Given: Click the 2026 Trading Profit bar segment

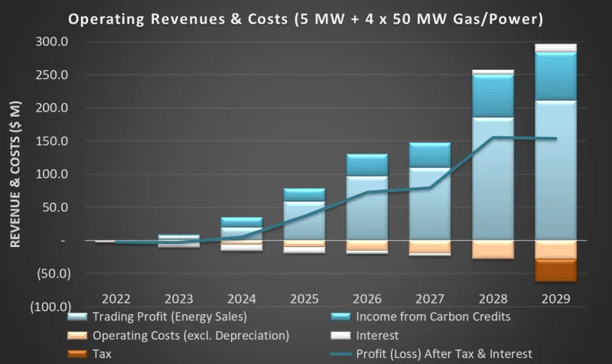Looking at the screenshot, I should click(367, 208).
